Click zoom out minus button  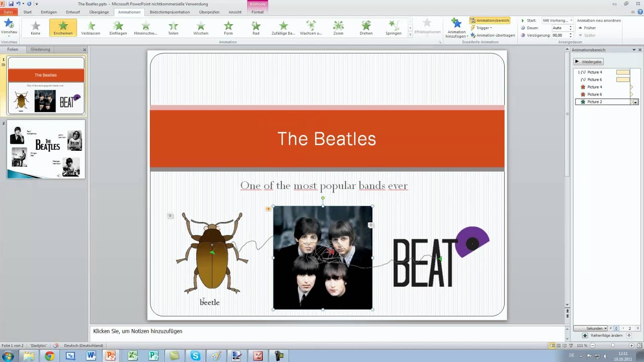pyautogui.click(x=593, y=345)
